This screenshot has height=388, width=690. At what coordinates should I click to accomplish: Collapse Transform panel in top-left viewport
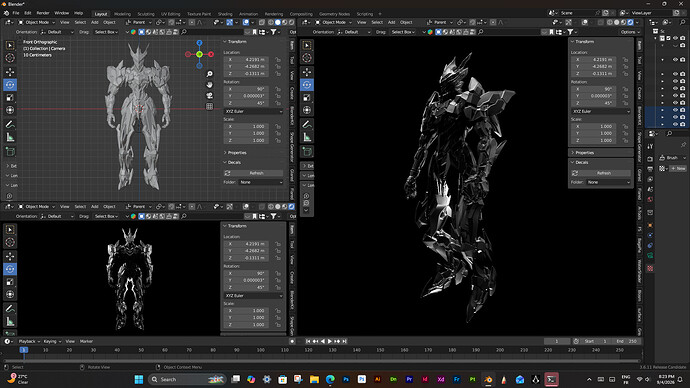coord(237,41)
